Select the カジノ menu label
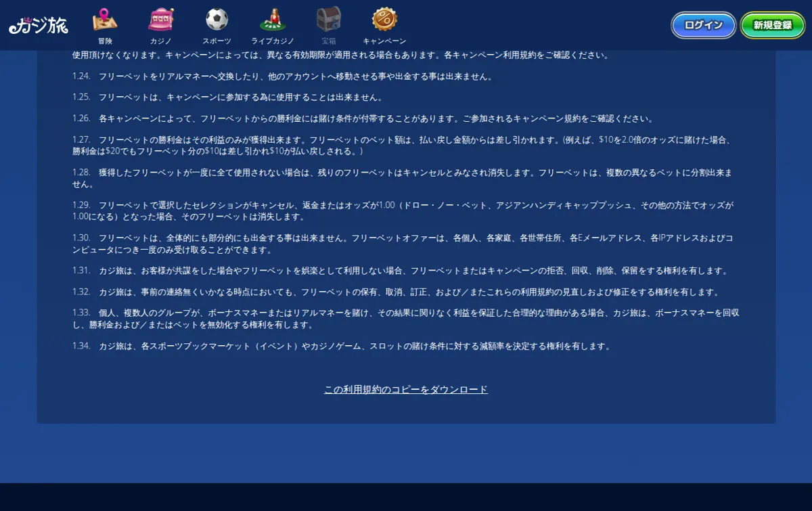The height and width of the screenshot is (511, 812). coord(161,41)
